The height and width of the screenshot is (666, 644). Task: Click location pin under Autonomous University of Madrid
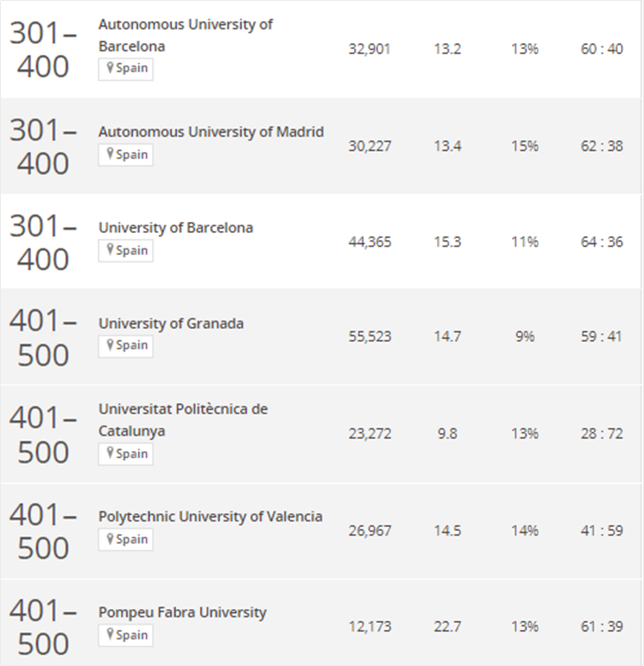pyautogui.click(x=110, y=154)
